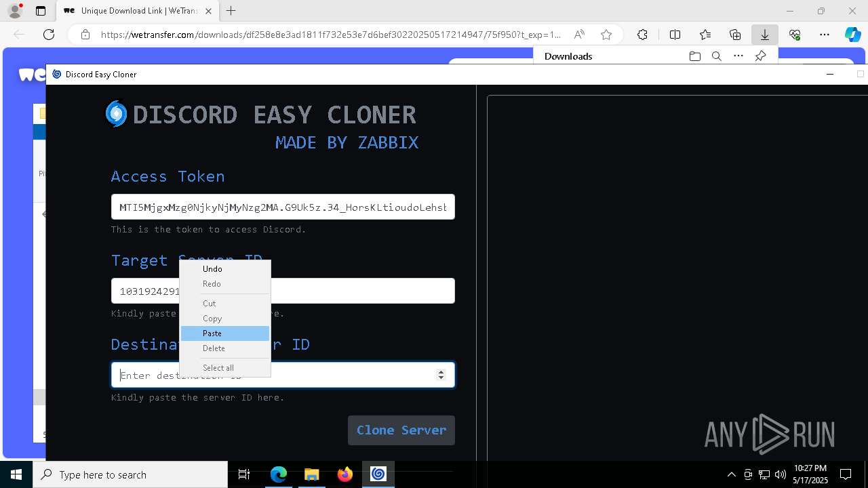Image resolution: width=868 pixels, height=488 pixels.
Task: Choose Paste from the context menu
Action: pos(225,333)
